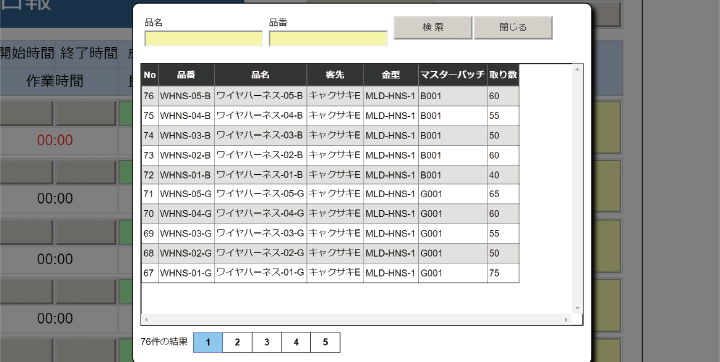This screenshot has width=720, height=362.
Task: Click left arrow of horizontal scrollbar
Action: click(146, 319)
